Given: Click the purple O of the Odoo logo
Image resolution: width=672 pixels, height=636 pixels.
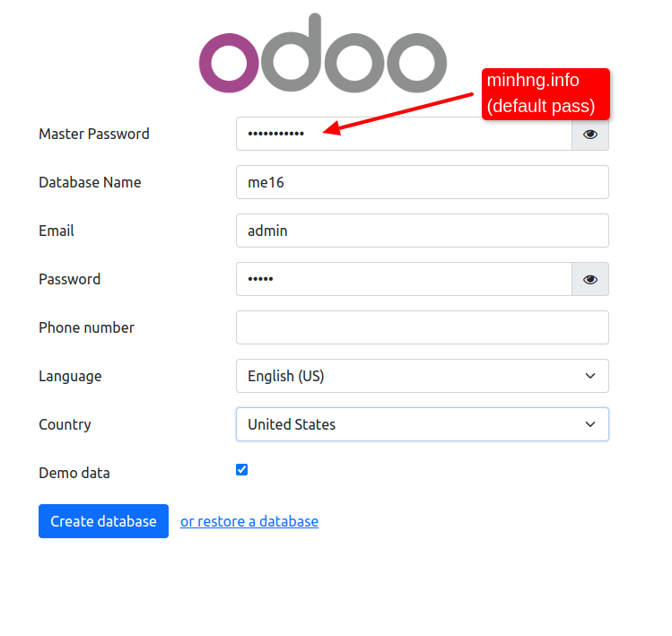Looking at the screenshot, I should coord(229,63).
